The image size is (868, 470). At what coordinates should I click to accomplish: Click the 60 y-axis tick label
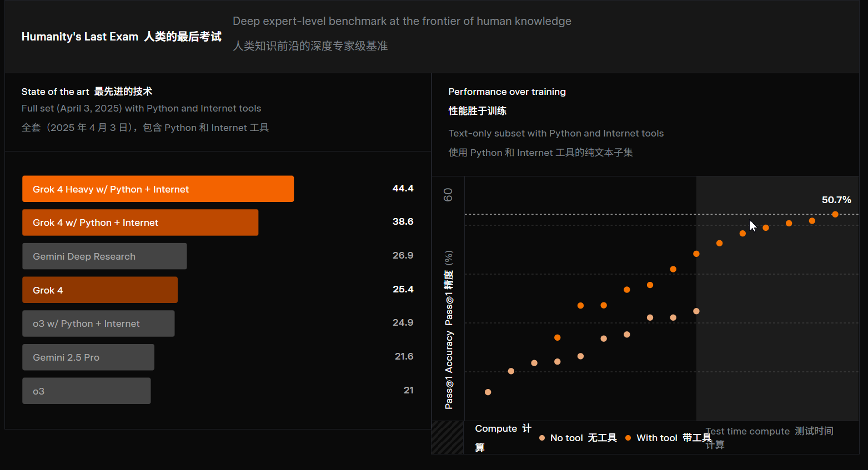[448, 195]
